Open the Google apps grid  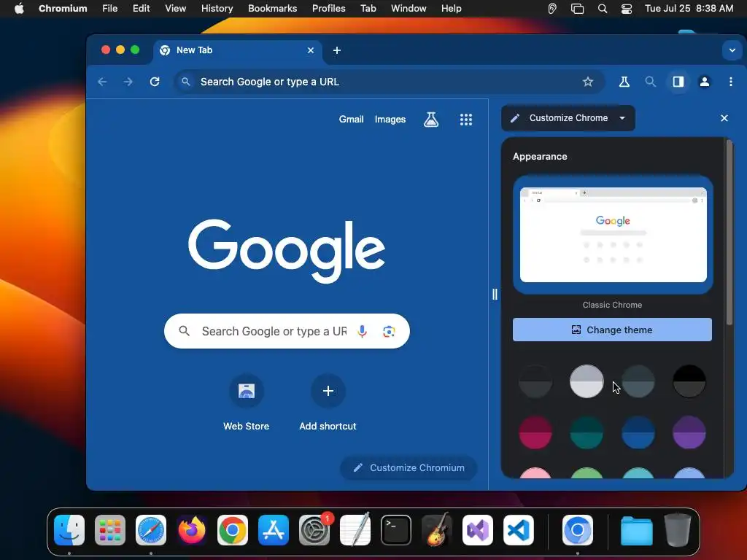point(466,120)
